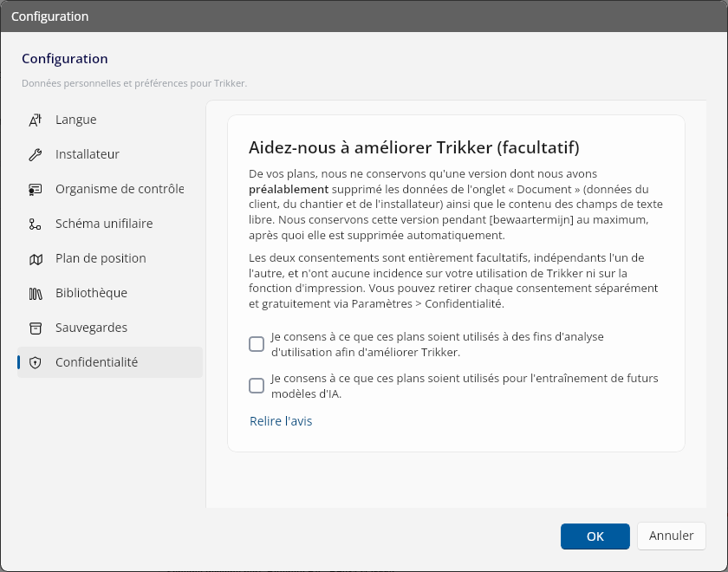Viewport: 728px width, 572px height.
Task: Click the 'Configuration' title bar text
Action: point(49,16)
